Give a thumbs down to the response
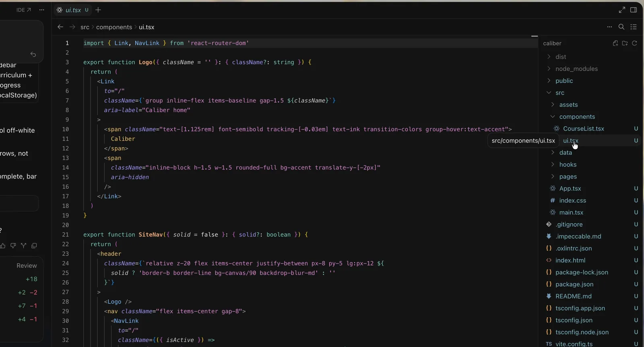The height and width of the screenshot is (347, 644). pyautogui.click(x=13, y=245)
